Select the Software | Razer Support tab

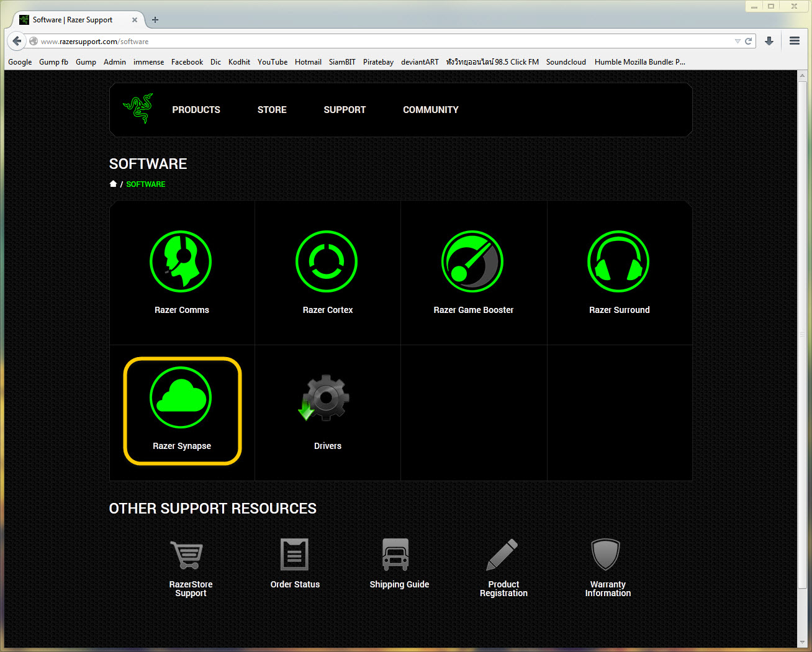(78, 20)
